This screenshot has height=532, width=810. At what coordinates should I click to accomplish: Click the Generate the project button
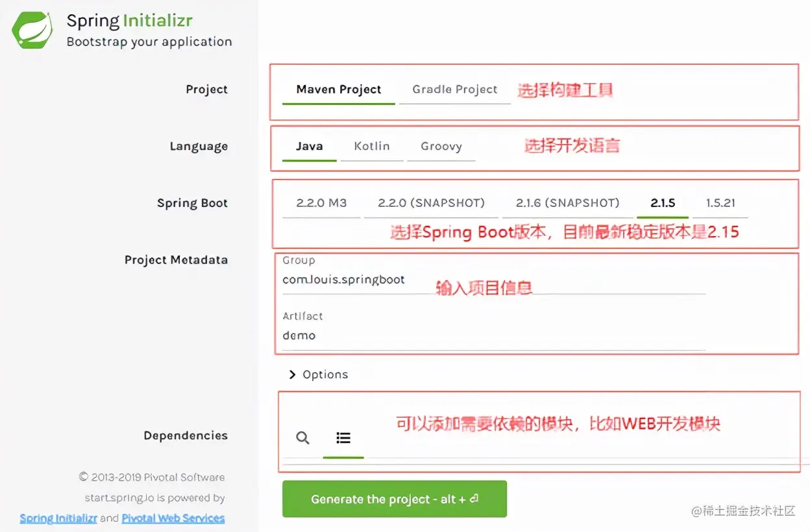(394, 499)
